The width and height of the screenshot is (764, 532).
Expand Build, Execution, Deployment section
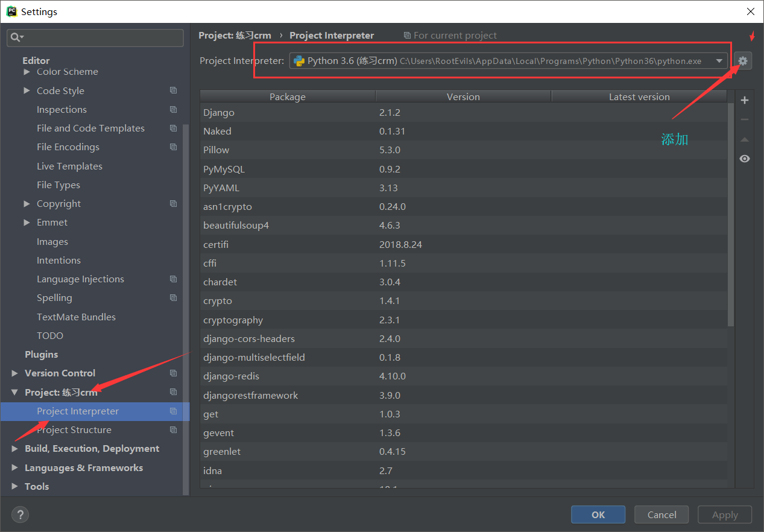[14, 448]
